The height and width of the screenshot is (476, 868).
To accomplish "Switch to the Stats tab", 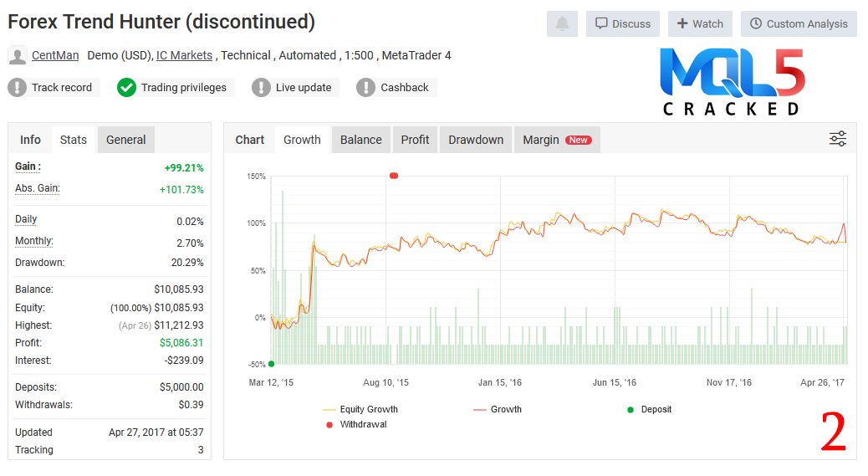I will [x=73, y=140].
